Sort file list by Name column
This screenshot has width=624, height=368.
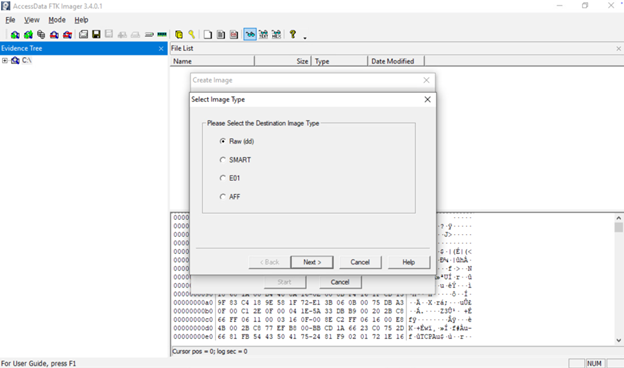tap(213, 61)
